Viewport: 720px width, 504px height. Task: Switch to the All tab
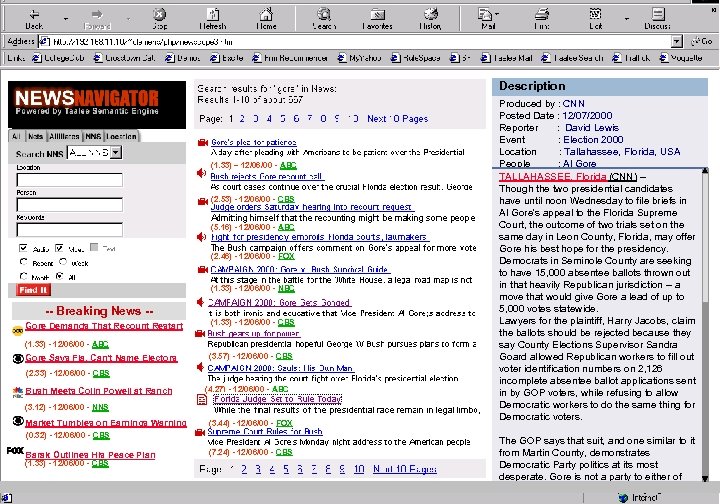click(x=16, y=136)
